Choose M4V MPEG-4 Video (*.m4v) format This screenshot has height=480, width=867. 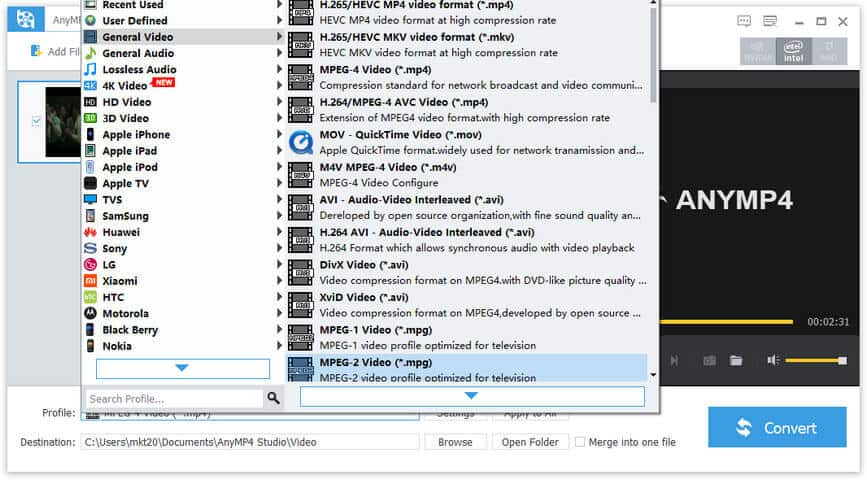tap(467, 175)
